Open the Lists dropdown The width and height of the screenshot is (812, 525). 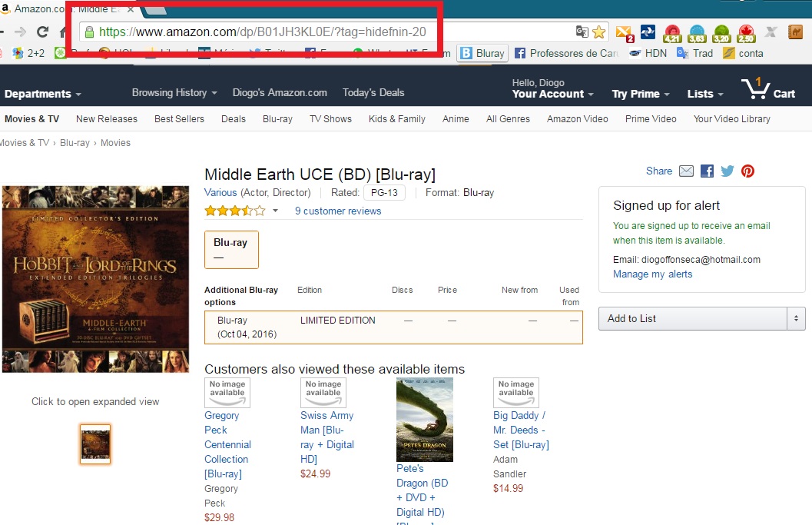click(x=704, y=94)
